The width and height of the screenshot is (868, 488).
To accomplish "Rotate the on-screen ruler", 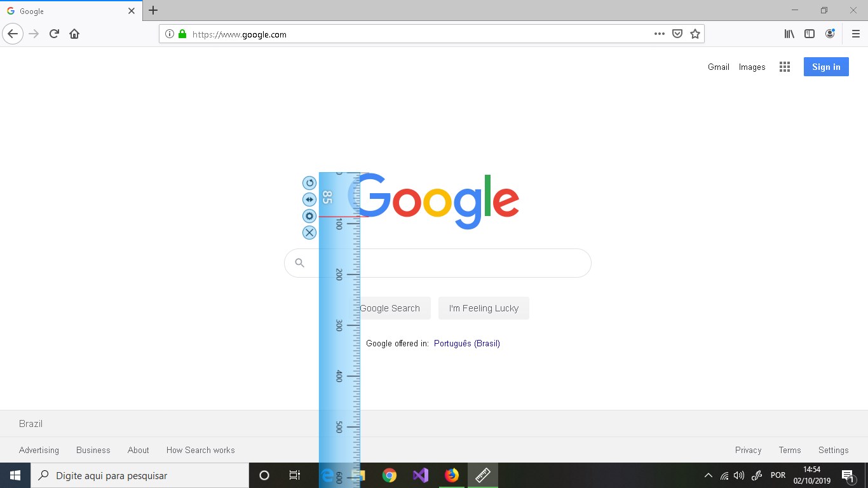I will coord(309,183).
